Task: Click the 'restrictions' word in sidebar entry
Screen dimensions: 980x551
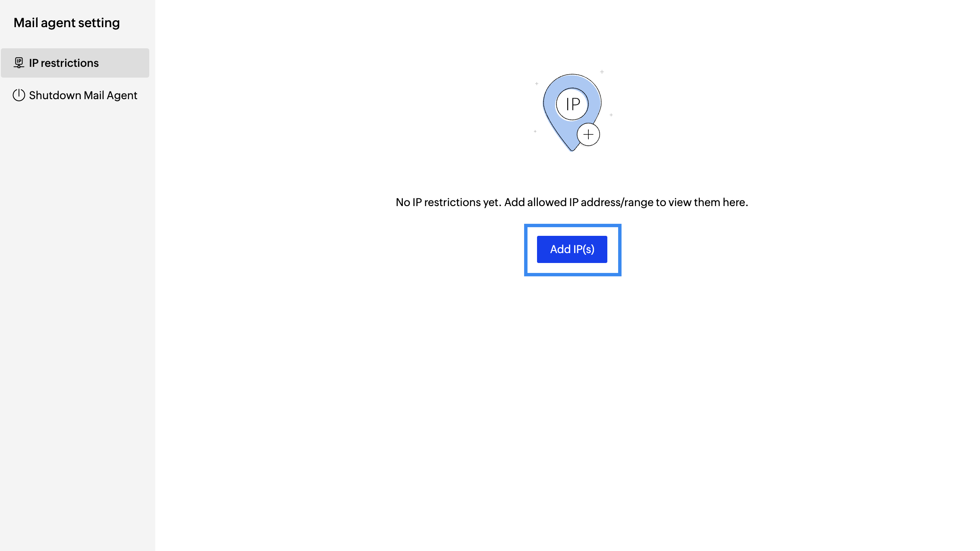Action: point(70,63)
